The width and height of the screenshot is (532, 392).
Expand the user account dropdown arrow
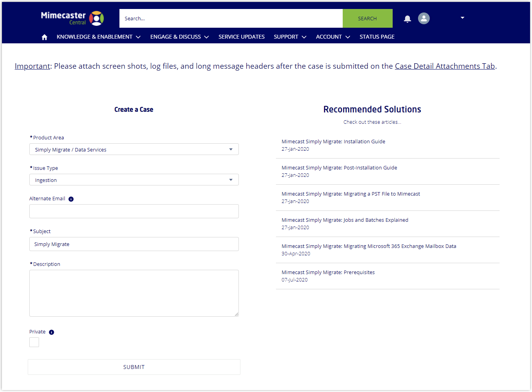click(x=462, y=18)
